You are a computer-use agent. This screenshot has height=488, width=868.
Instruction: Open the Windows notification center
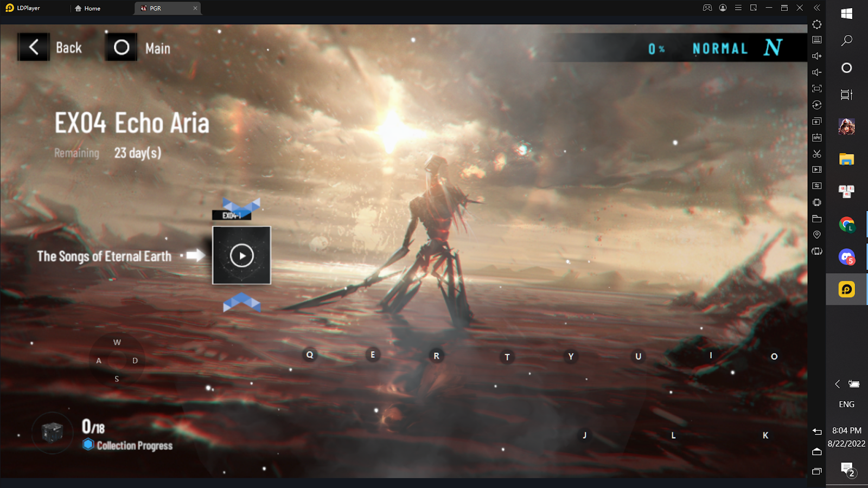coord(847,469)
